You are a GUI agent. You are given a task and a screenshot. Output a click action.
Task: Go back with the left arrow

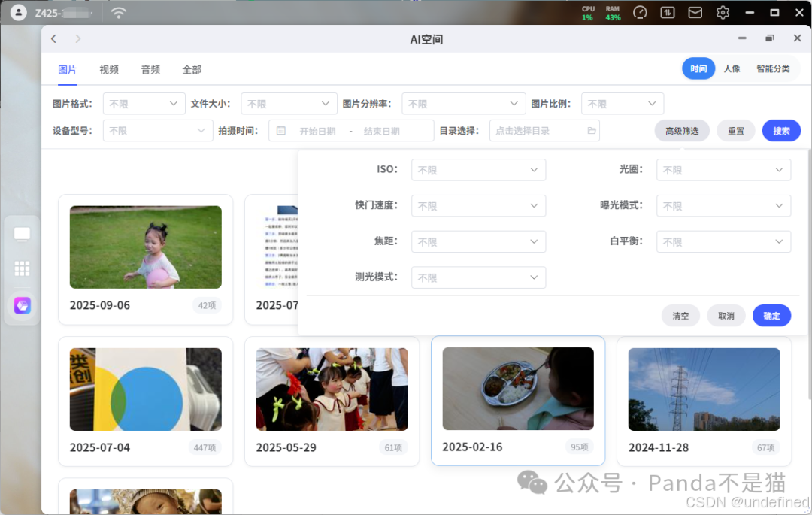tap(54, 39)
